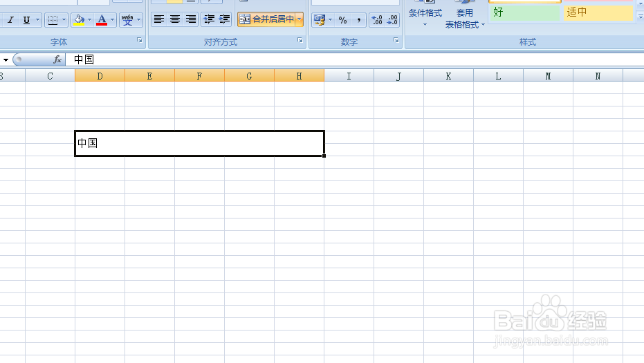Increase indent
Image resolution: width=644 pixels, height=363 pixels.
point(224,19)
